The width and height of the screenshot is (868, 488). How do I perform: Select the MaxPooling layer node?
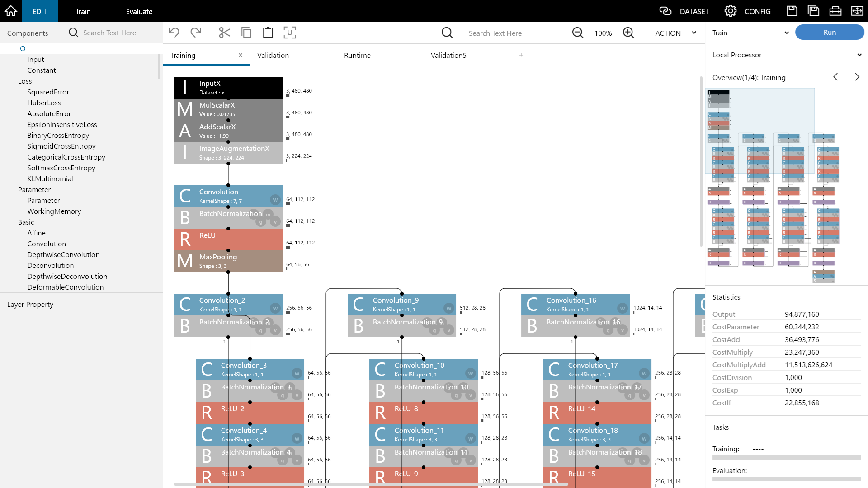coord(228,261)
